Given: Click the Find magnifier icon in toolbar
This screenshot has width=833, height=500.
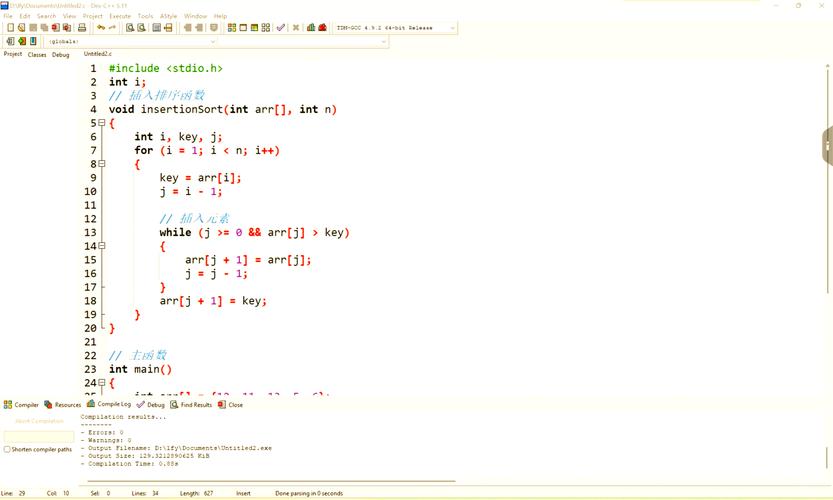Looking at the screenshot, I should point(128,28).
